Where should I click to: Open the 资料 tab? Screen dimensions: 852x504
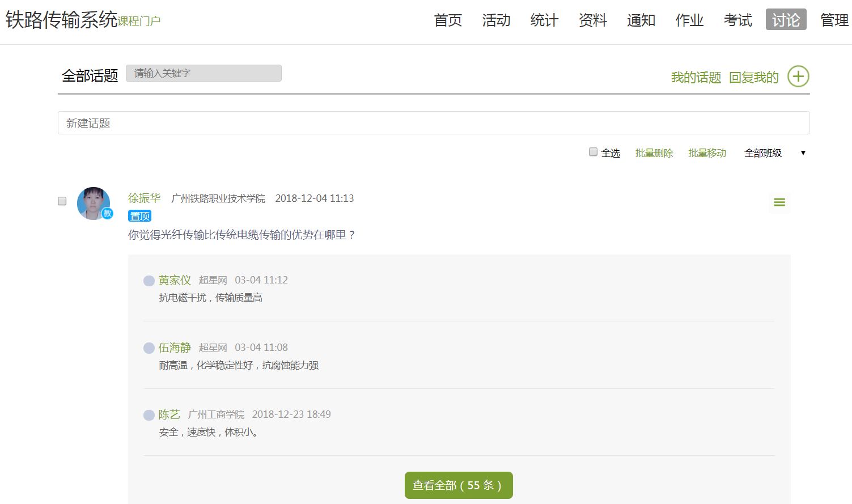pyautogui.click(x=593, y=20)
